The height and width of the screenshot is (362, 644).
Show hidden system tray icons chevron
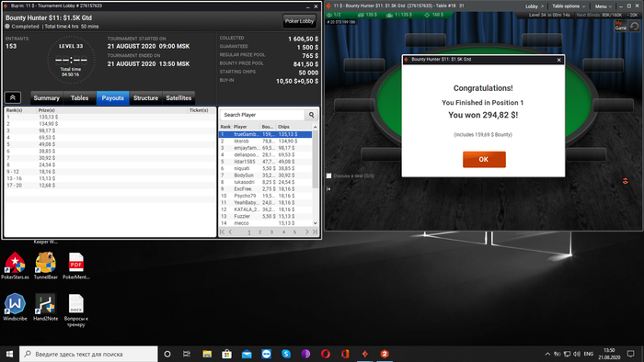point(547,354)
